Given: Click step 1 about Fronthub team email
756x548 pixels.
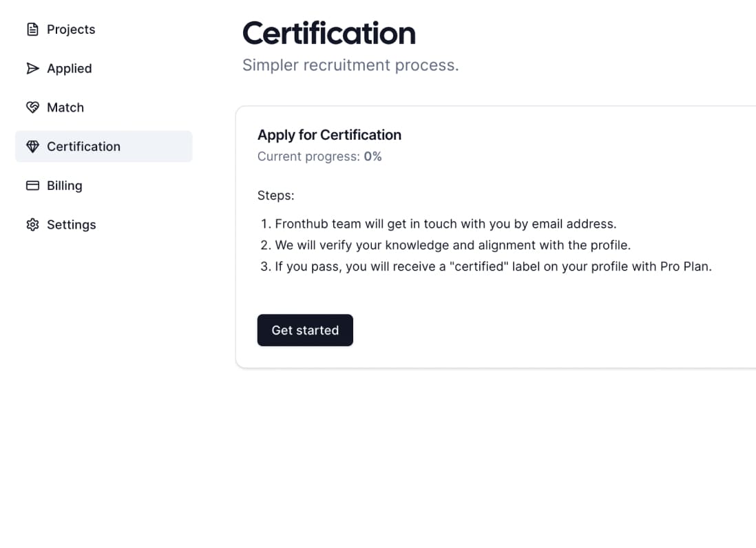Looking at the screenshot, I should (x=439, y=224).
